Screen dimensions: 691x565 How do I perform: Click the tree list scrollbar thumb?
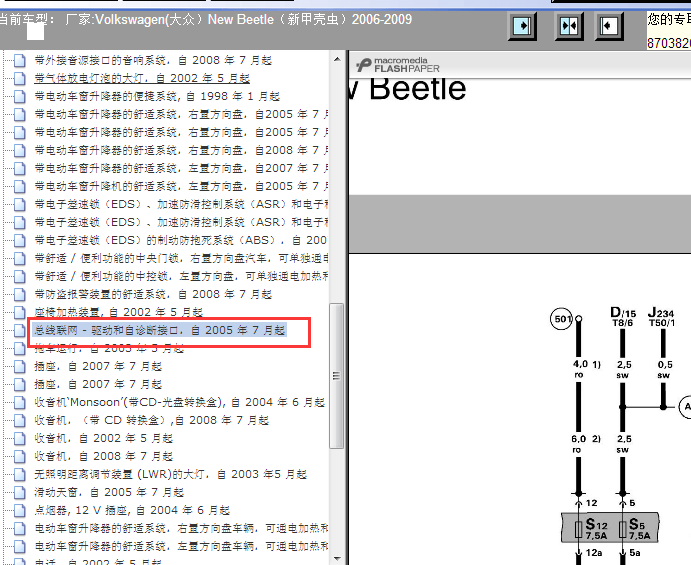(x=337, y=375)
